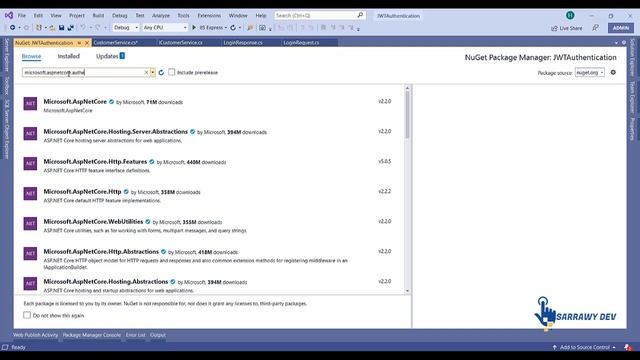This screenshot has height=360, width=640.
Task: Open the Solution Explorer side tab
Action: (633, 57)
